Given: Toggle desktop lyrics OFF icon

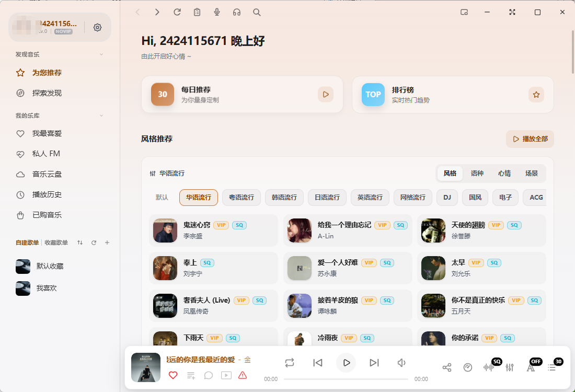Looking at the screenshot, I should pyautogui.click(x=531, y=367).
